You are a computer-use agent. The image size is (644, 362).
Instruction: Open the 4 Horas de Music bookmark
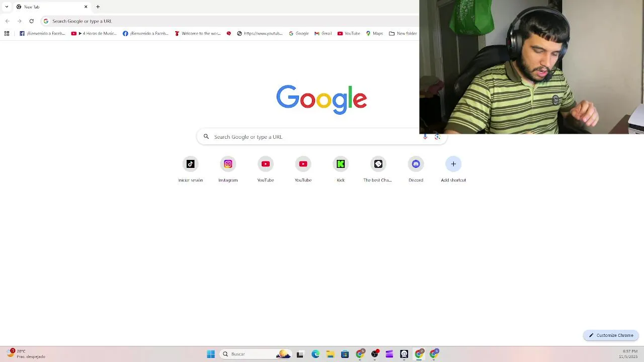[x=94, y=34]
